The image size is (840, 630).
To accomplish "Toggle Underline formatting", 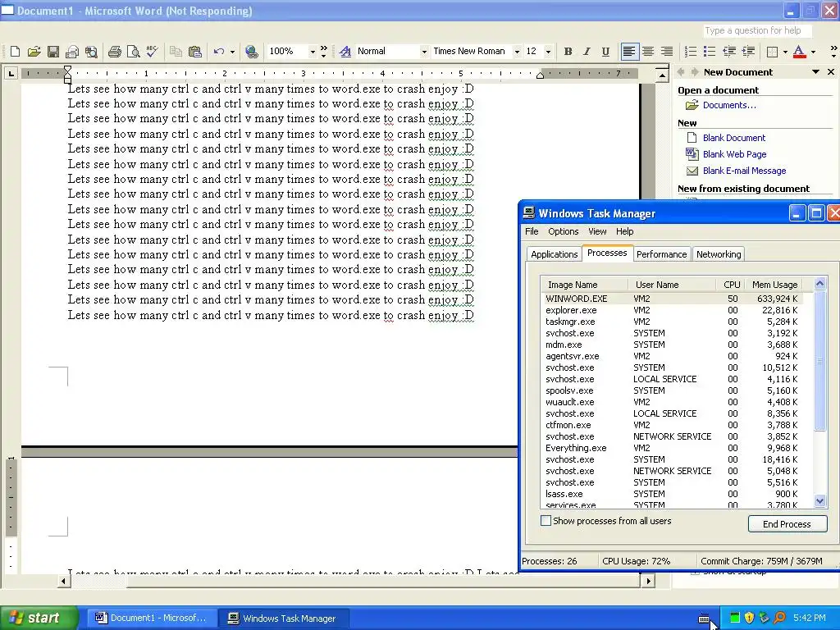I will click(x=605, y=52).
